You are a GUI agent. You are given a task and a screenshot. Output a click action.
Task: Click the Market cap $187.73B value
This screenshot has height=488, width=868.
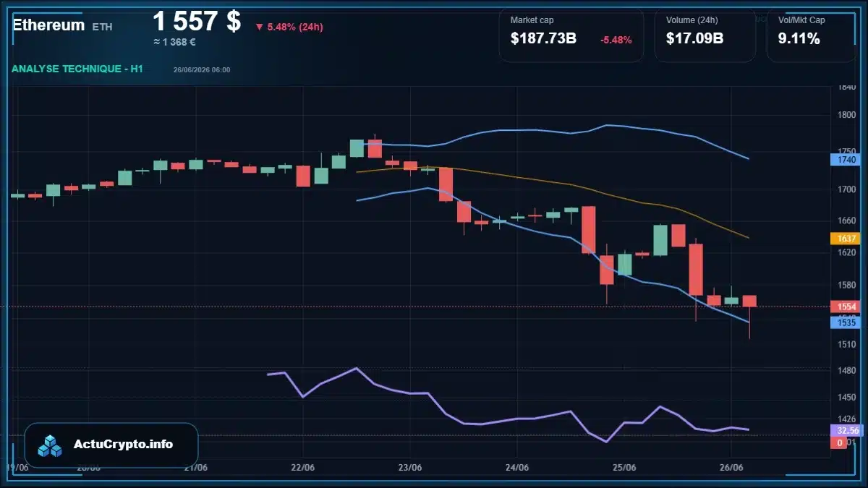click(x=543, y=39)
